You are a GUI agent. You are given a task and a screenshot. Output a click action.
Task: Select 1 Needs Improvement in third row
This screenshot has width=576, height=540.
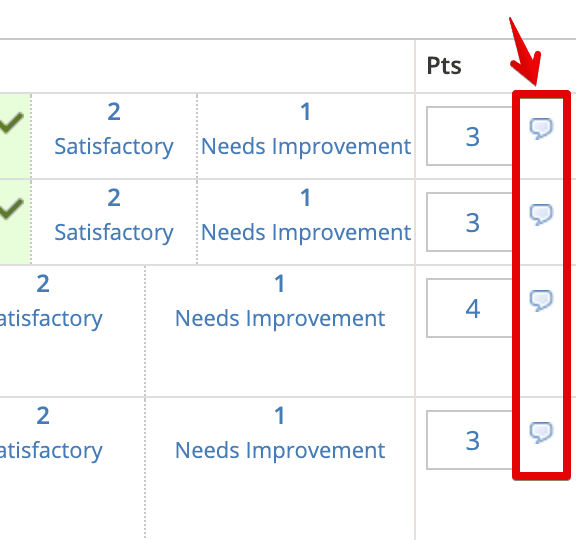(280, 301)
